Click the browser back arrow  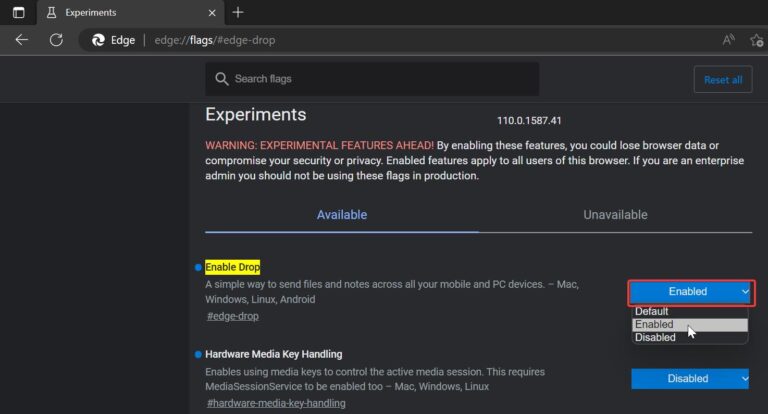22,40
